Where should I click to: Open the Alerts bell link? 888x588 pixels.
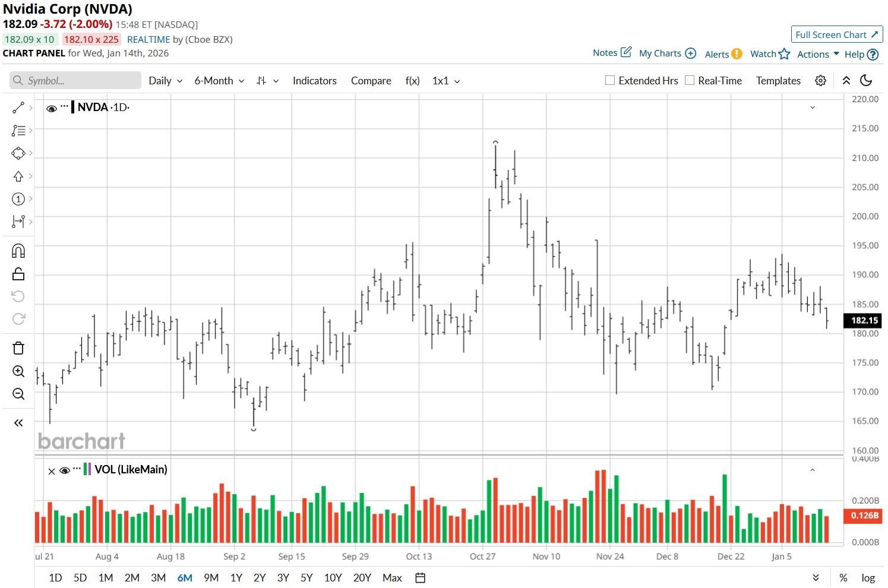(x=723, y=54)
